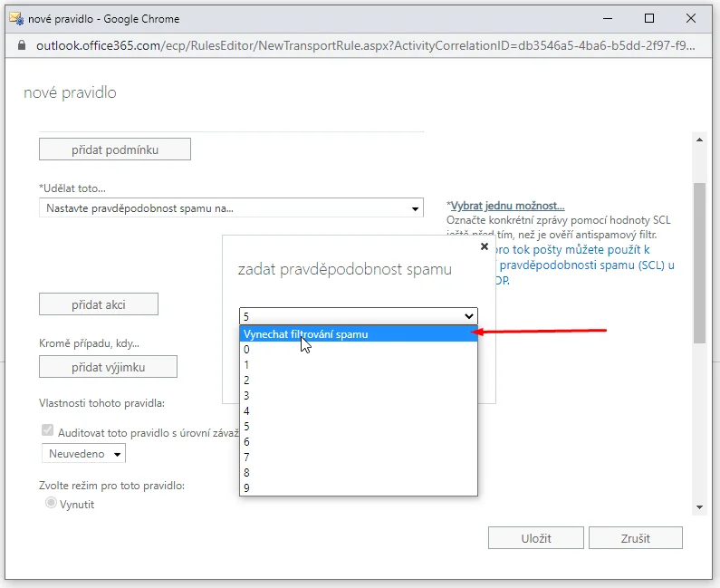This screenshot has height=588, width=720.
Task: Click the přidat podmínku button
Action: click(115, 149)
